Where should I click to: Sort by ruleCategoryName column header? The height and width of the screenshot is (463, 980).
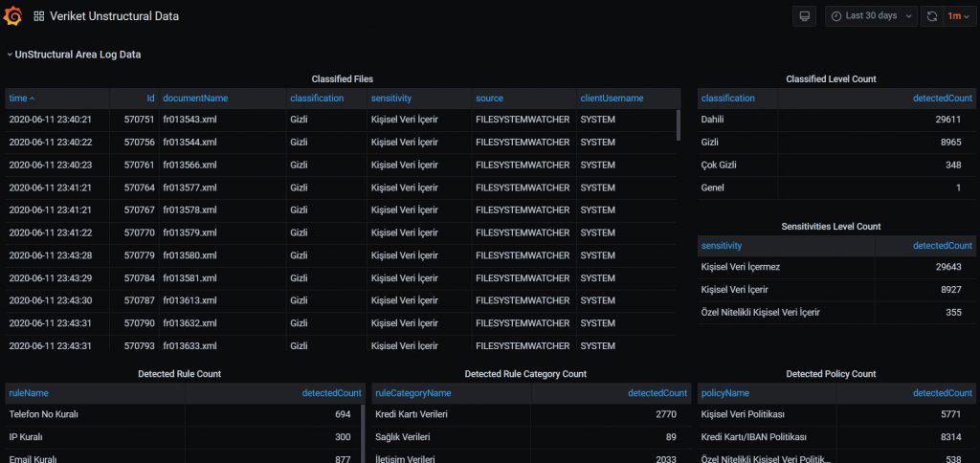point(413,393)
